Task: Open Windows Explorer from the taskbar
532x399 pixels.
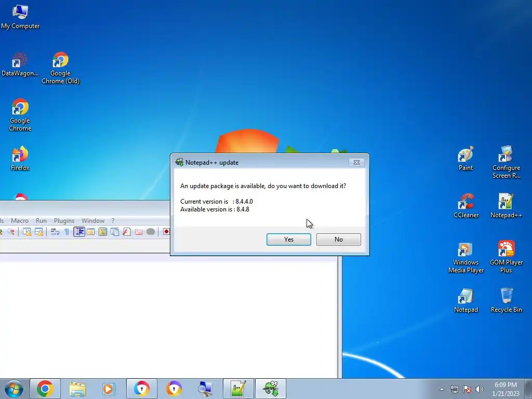Action: [x=77, y=389]
